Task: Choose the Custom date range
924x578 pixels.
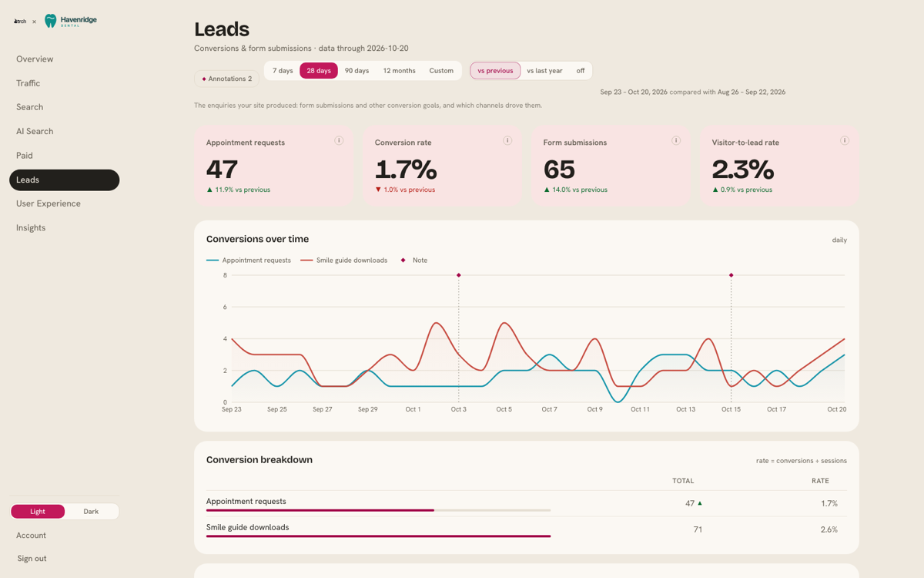Action: pyautogui.click(x=441, y=71)
